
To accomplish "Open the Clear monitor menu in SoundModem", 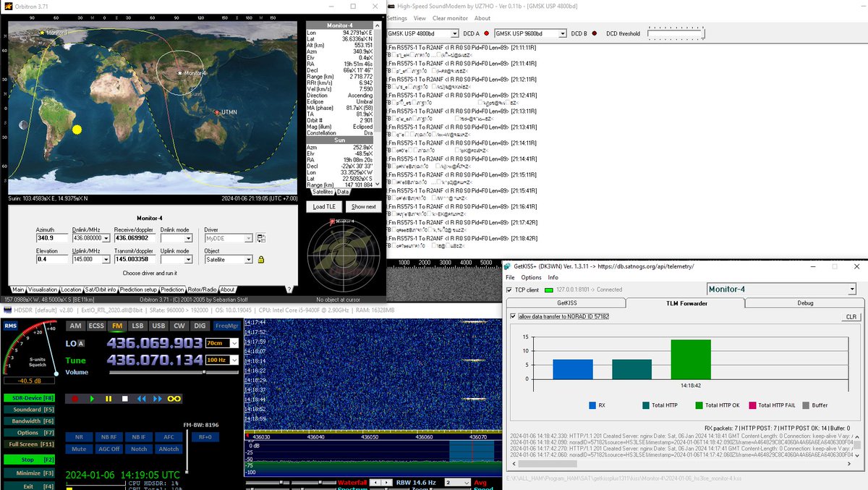I will pyautogui.click(x=450, y=18).
